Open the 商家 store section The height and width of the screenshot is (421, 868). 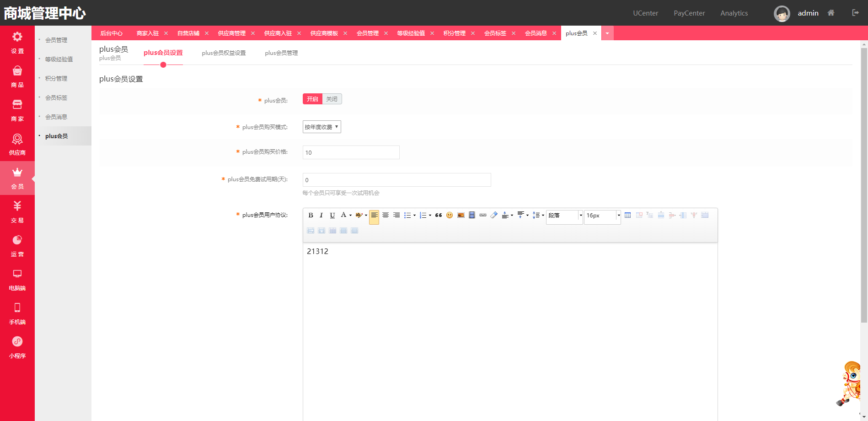point(17,110)
